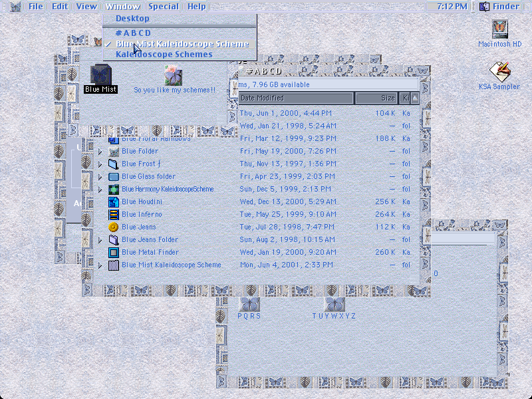532x399 pixels.
Task: Select the Blue Mist scheme file icon
Action: [x=100, y=74]
